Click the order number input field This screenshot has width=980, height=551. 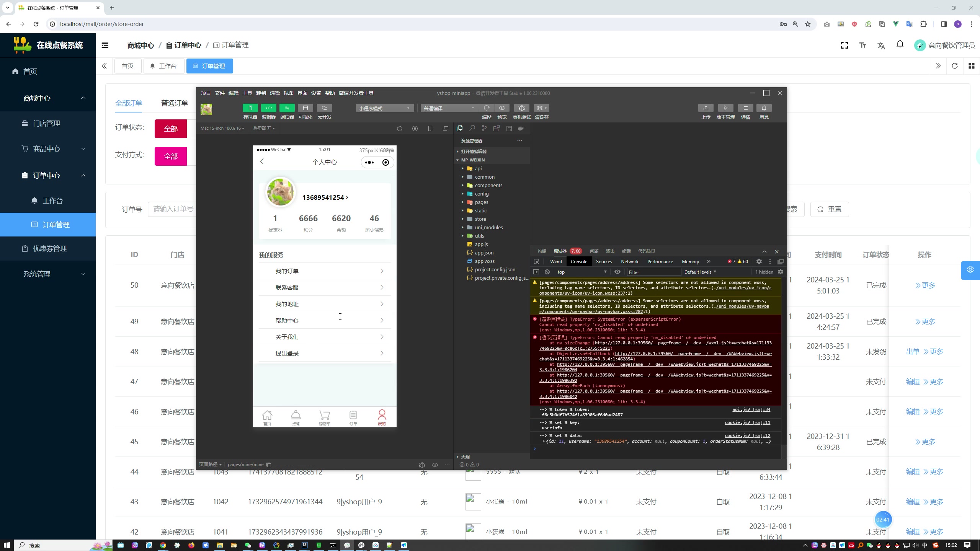(172, 209)
